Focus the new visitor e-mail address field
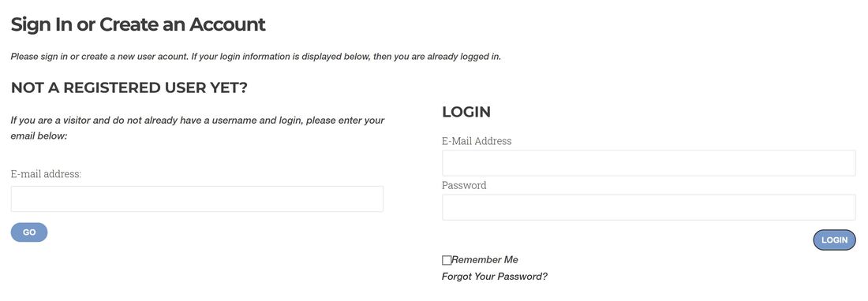Screen dimensions: 868x301 point(197,199)
